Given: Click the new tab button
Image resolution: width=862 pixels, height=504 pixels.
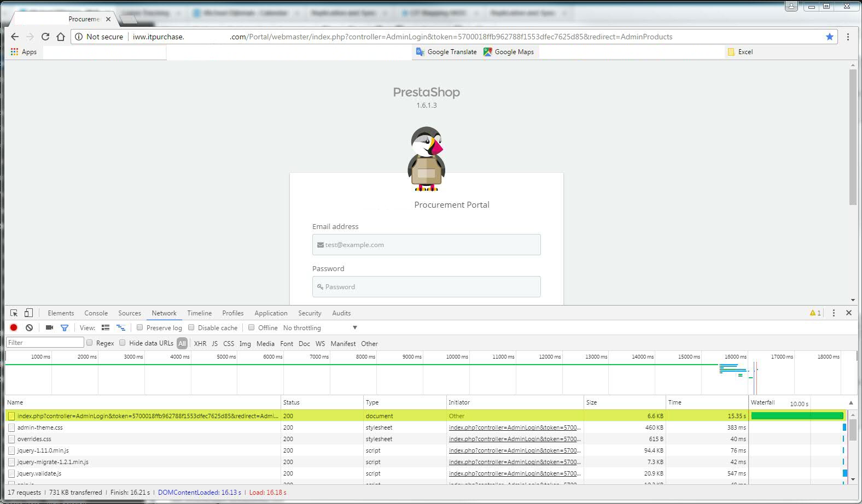Looking at the screenshot, I should (x=129, y=19).
